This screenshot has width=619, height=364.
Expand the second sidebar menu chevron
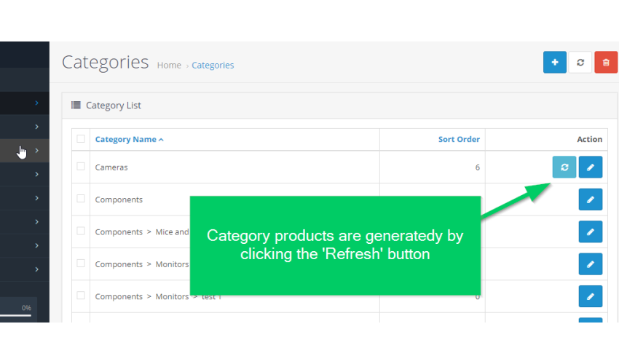pyautogui.click(x=36, y=127)
